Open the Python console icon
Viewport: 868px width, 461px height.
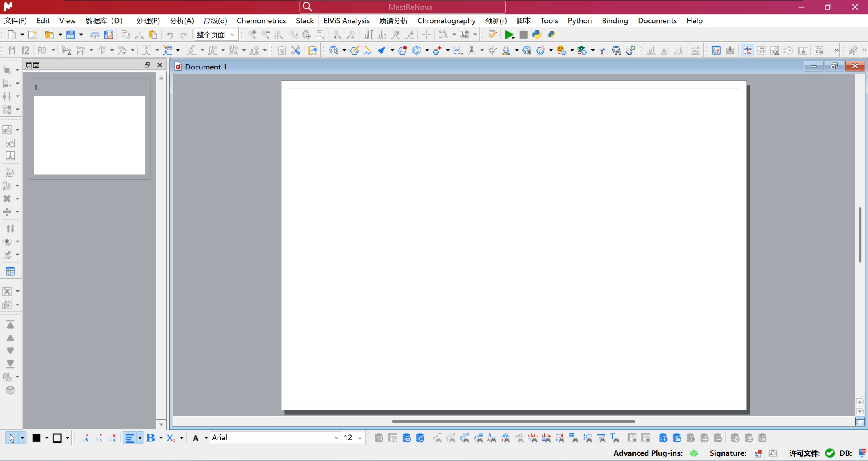pos(537,35)
